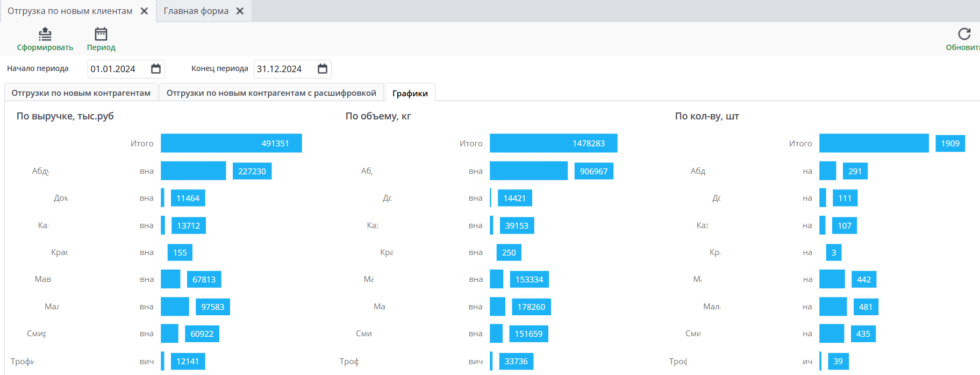The height and width of the screenshot is (375, 980).
Task: Click the 97583 revenue value label
Action: pyautogui.click(x=213, y=307)
